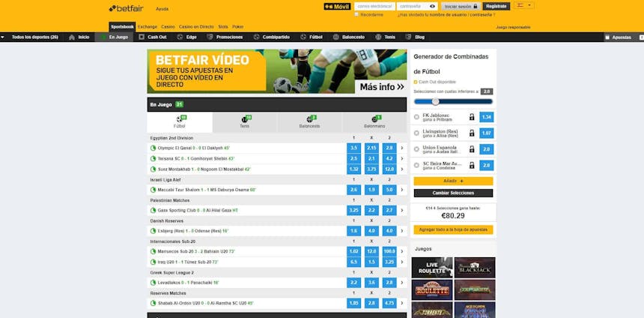Open the Fútbol nav ball icon

click(303, 37)
